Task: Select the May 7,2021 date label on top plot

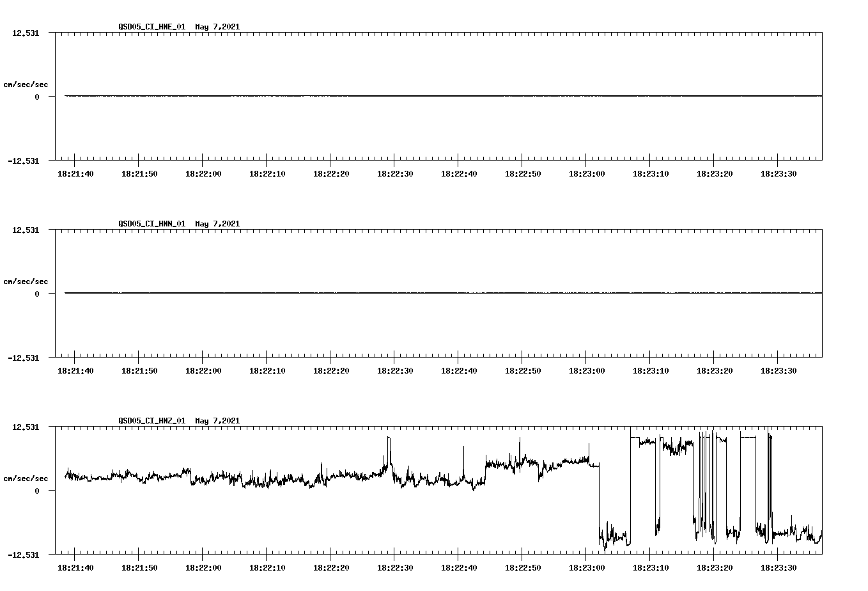Action: [x=217, y=27]
